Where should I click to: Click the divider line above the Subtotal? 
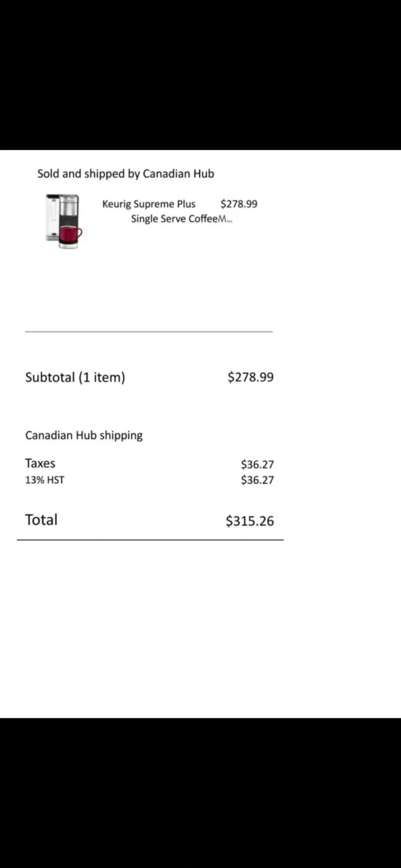pos(148,331)
